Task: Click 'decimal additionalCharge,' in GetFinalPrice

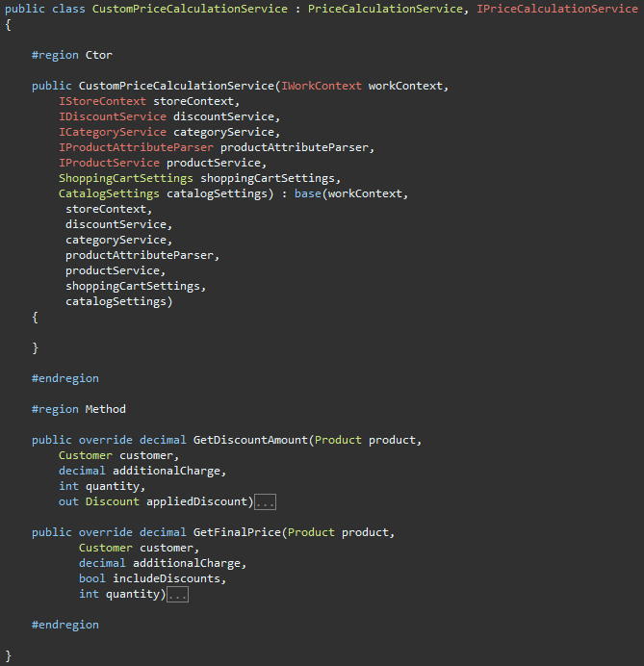Action: pos(163,564)
